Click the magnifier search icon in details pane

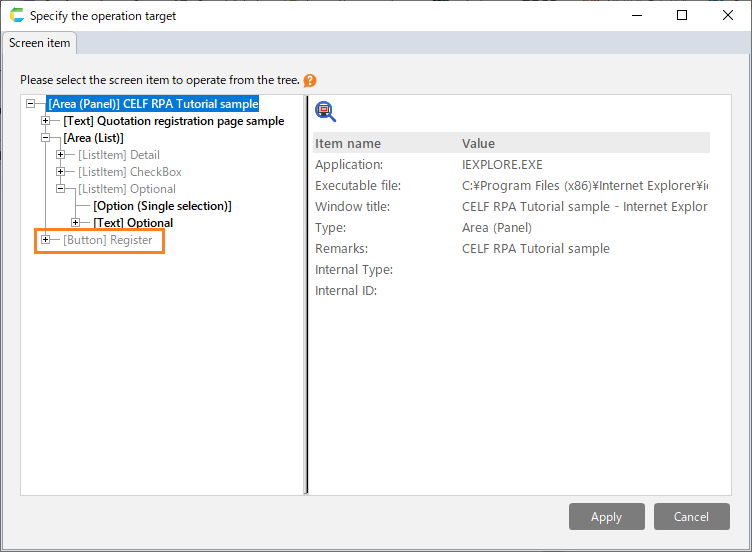(x=324, y=111)
